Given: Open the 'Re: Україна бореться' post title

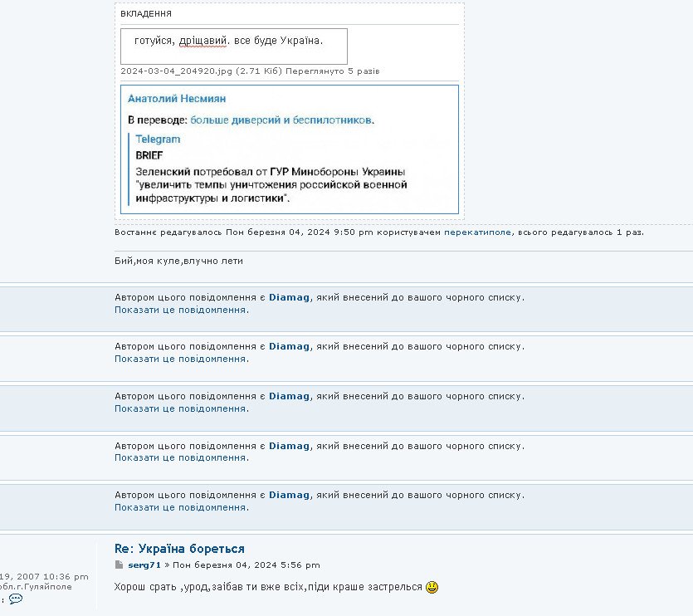Looking at the screenshot, I should pos(179,549).
